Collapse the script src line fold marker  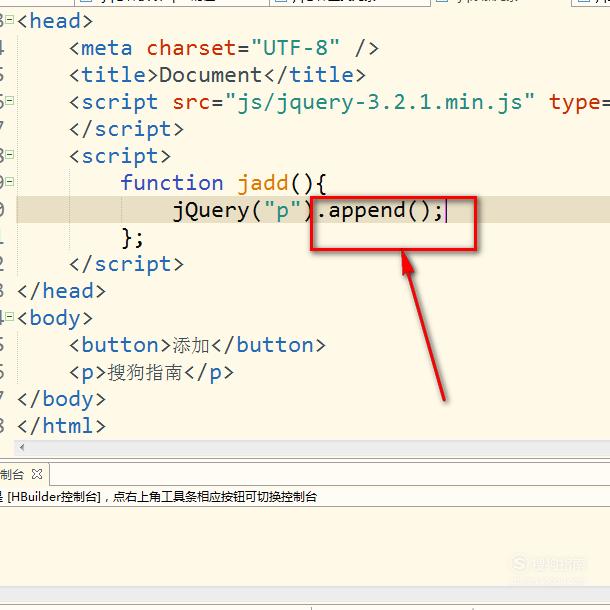(10, 100)
